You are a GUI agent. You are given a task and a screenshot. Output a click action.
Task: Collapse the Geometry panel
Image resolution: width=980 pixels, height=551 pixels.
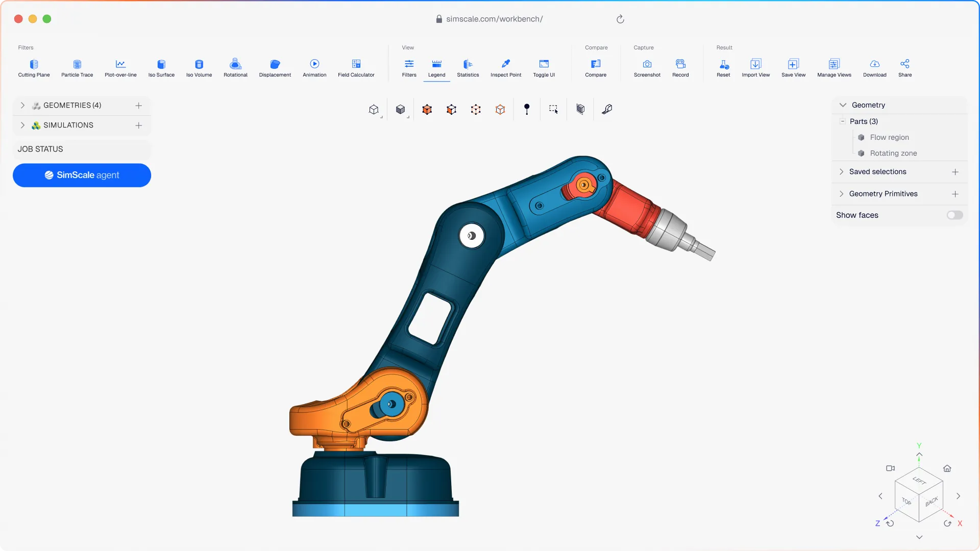pyautogui.click(x=843, y=105)
